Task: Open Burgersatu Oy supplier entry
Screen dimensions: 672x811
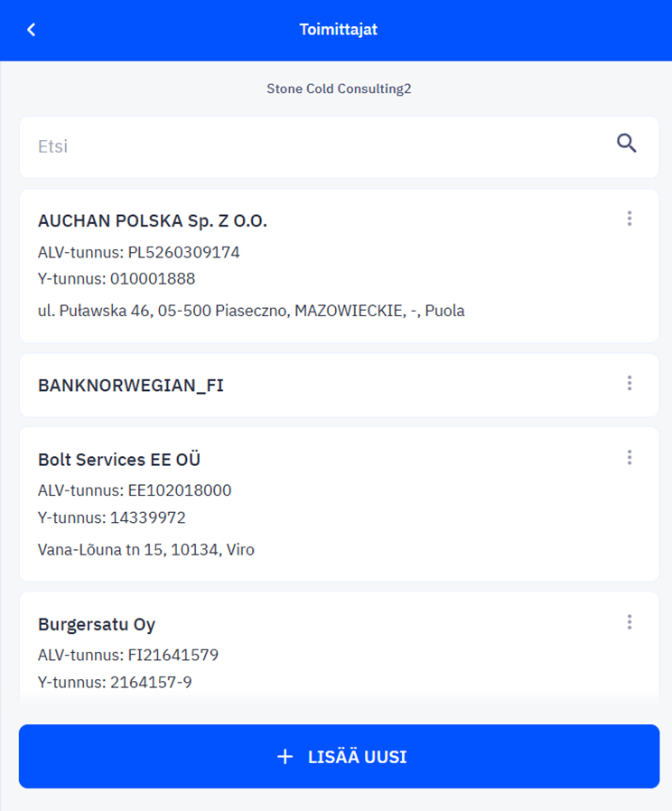Action: pos(97,624)
